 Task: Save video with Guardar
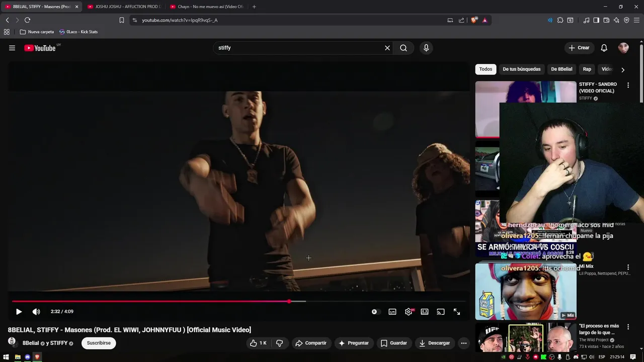pos(394,343)
